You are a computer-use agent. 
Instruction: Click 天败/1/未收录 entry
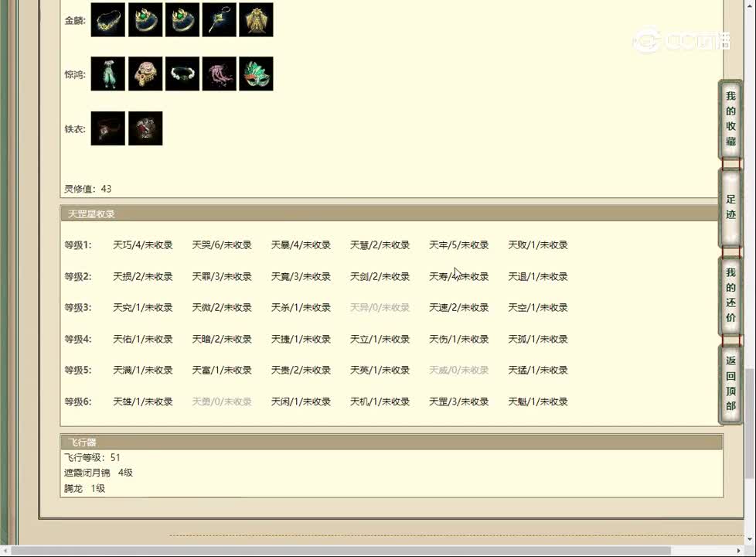(538, 245)
